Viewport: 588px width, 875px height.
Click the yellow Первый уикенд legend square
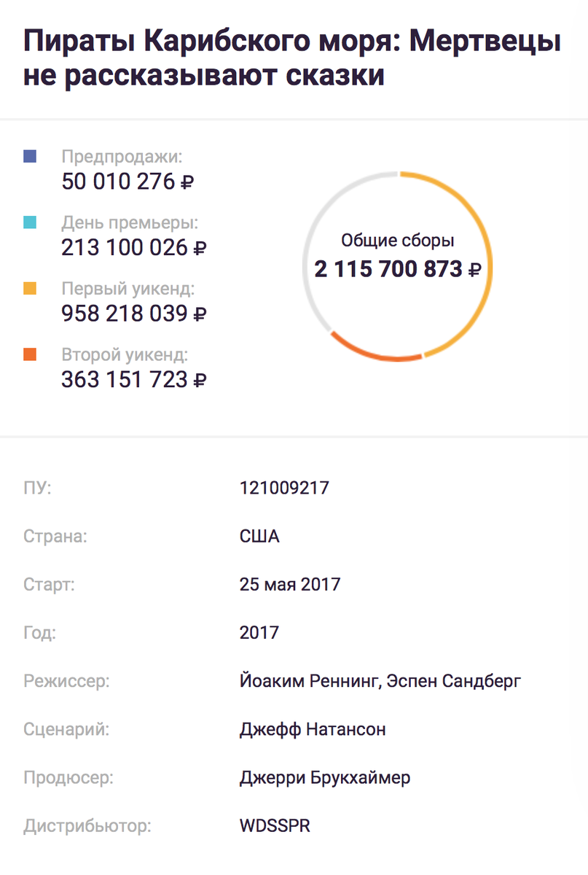click(30, 289)
